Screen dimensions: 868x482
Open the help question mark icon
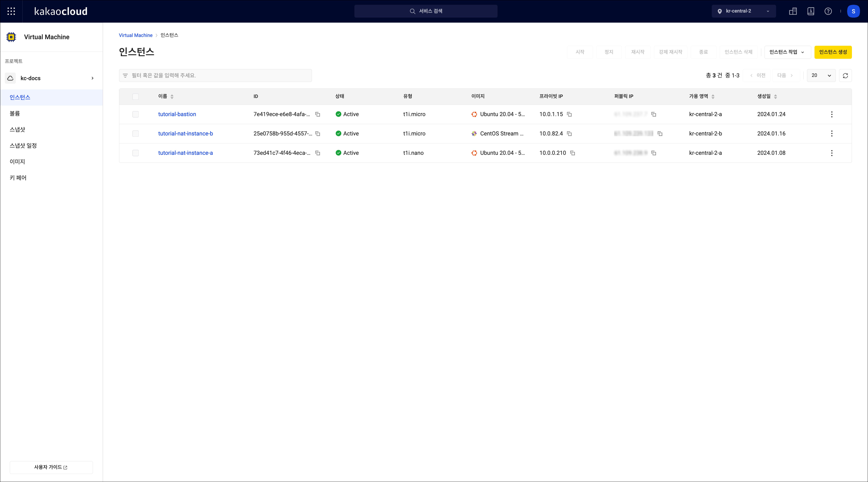pos(828,11)
